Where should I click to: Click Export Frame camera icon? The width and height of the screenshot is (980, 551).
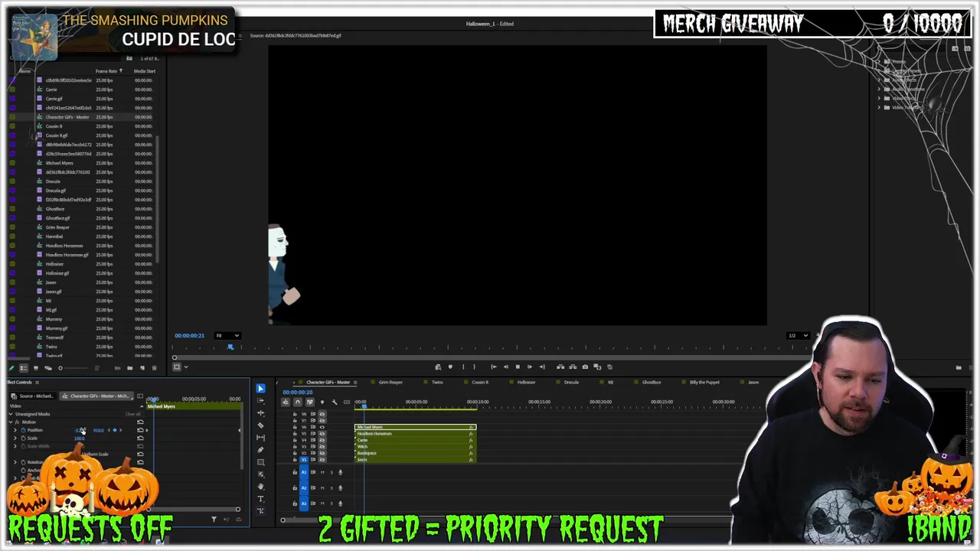(585, 367)
